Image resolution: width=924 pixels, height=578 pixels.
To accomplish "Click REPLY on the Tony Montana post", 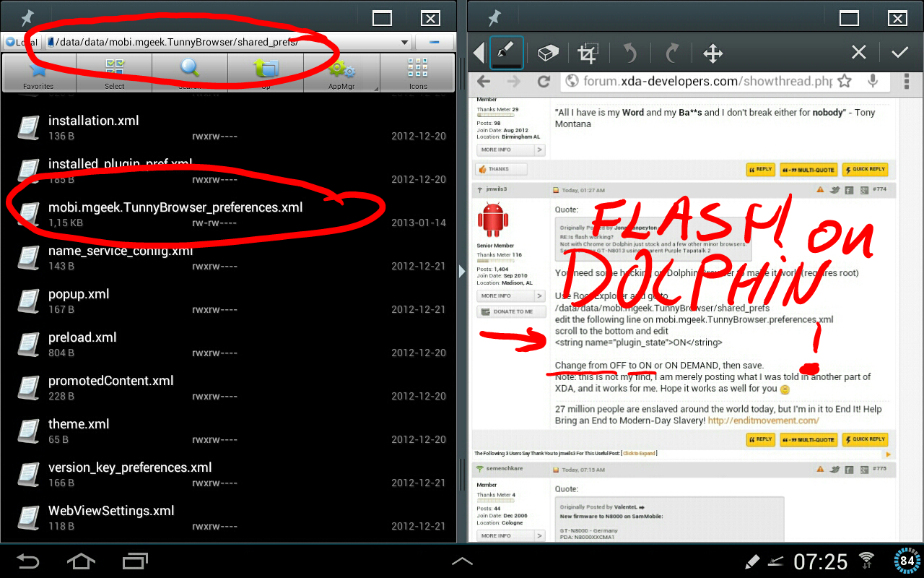I will click(760, 170).
